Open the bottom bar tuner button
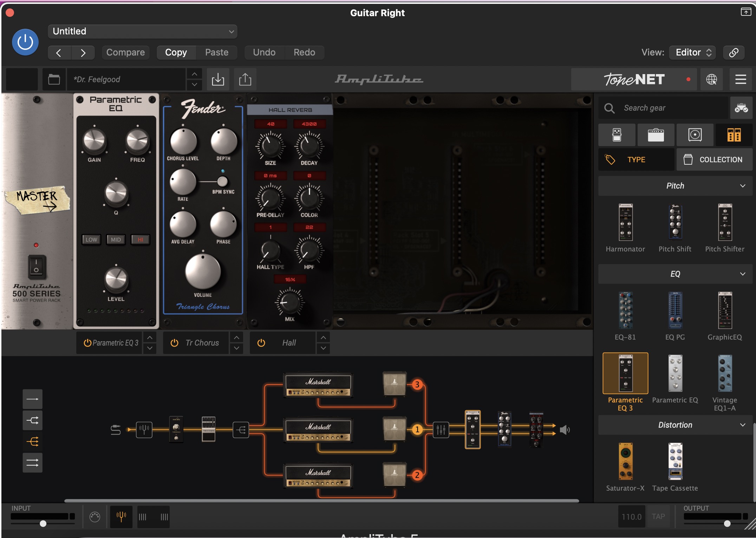Viewport: 756px width, 538px height. 121,517
